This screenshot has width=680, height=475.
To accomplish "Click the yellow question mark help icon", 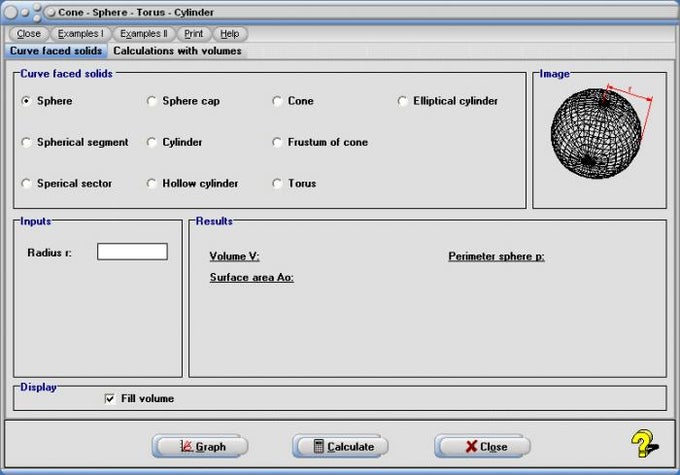I will [644, 443].
